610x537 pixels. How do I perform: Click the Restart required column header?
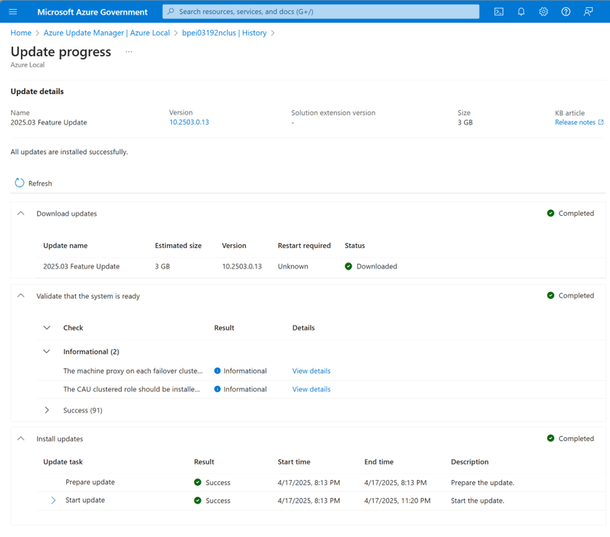pyautogui.click(x=304, y=246)
